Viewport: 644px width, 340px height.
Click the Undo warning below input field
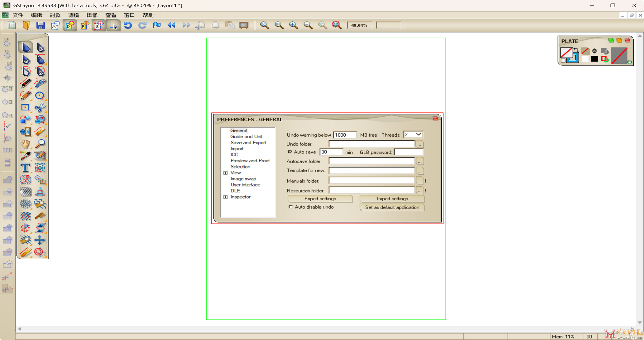point(344,135)
